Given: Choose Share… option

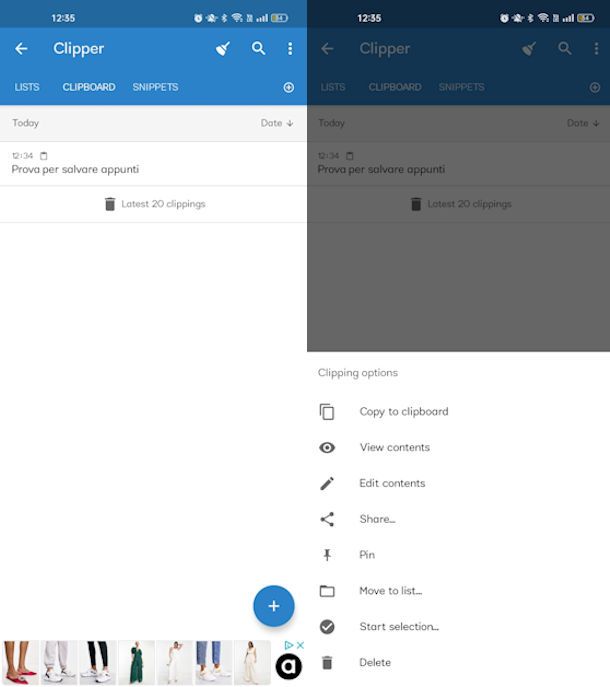Looking at the screenshot, I should (458, 519).
